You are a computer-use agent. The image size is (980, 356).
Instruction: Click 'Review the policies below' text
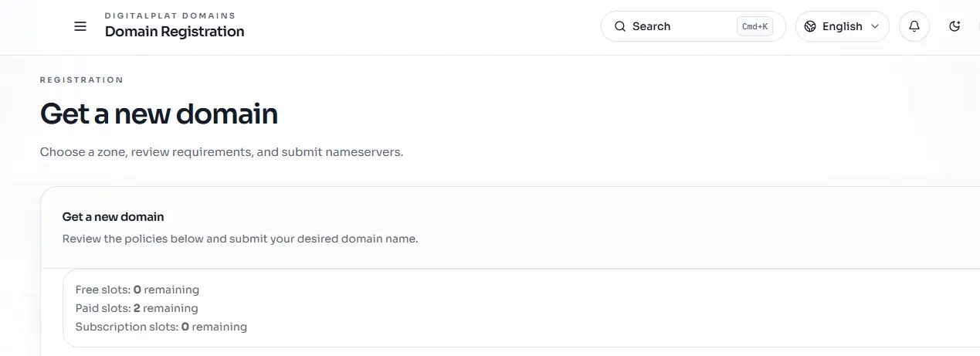click(240, 239)
